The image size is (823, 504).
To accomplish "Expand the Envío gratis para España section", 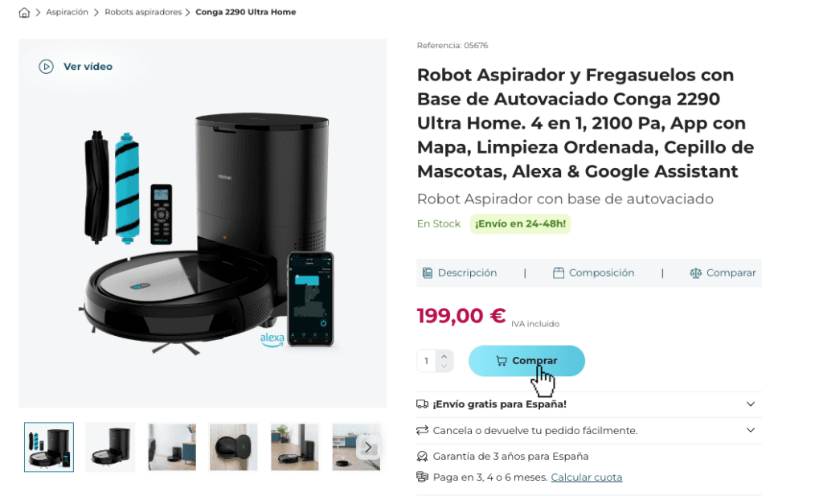I will (589, 404).
